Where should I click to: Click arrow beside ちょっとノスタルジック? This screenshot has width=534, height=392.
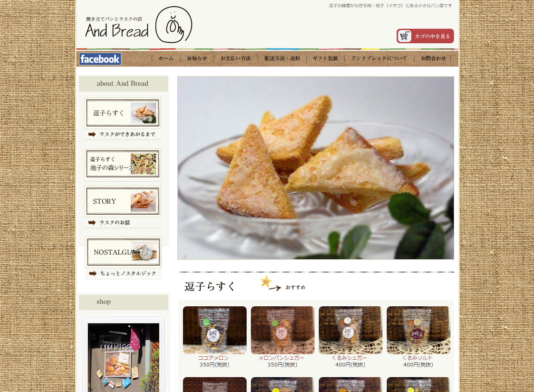tap(93, 273)
